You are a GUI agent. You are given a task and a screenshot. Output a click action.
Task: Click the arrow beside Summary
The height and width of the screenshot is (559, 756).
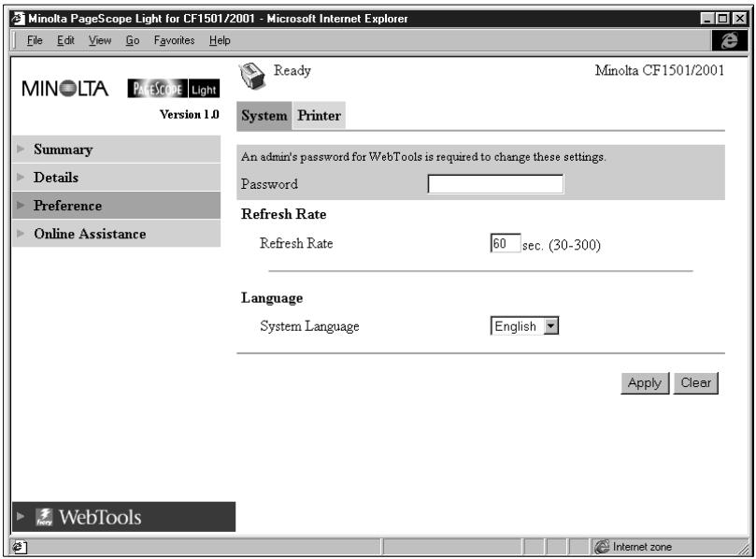pos(21,149)
